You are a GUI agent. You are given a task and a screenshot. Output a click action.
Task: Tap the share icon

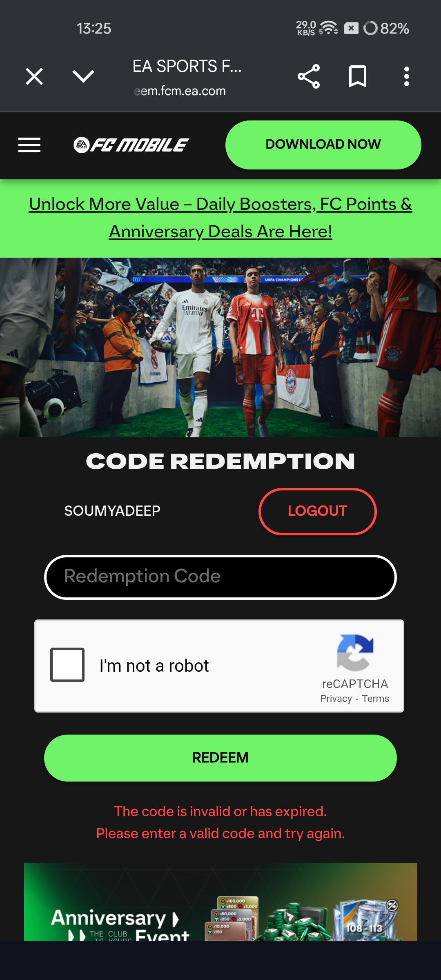(309, 76)
